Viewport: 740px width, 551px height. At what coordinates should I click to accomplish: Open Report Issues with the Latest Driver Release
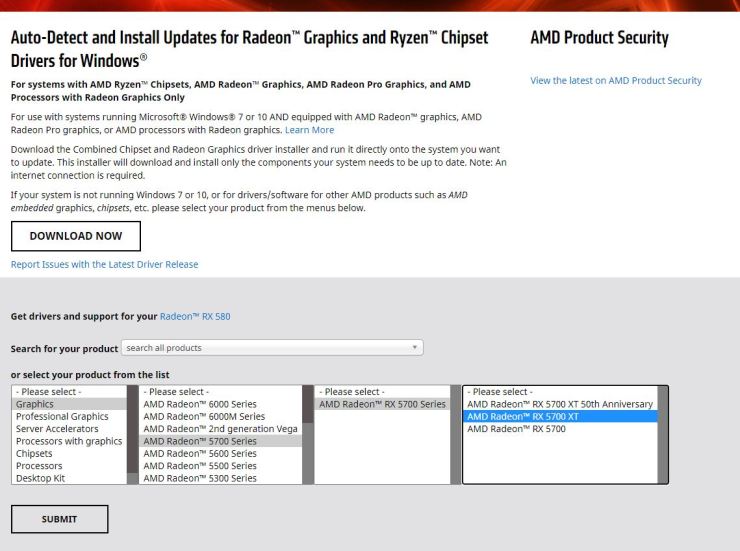pyautogui.click(x=104, y=264)
